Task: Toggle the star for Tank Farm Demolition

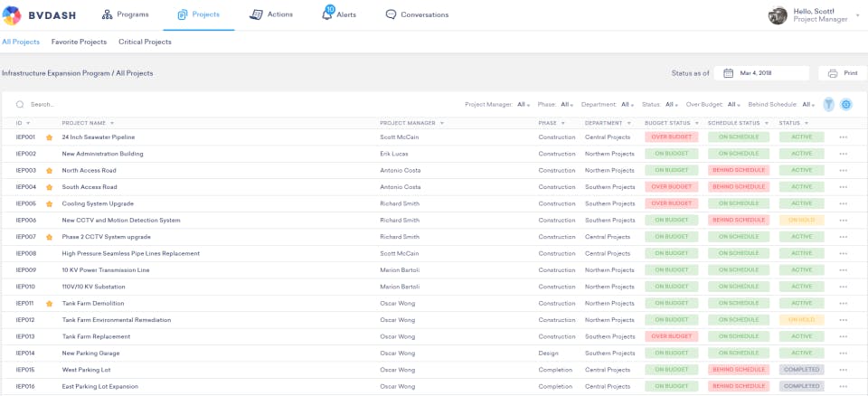Action: pos(50,303)
